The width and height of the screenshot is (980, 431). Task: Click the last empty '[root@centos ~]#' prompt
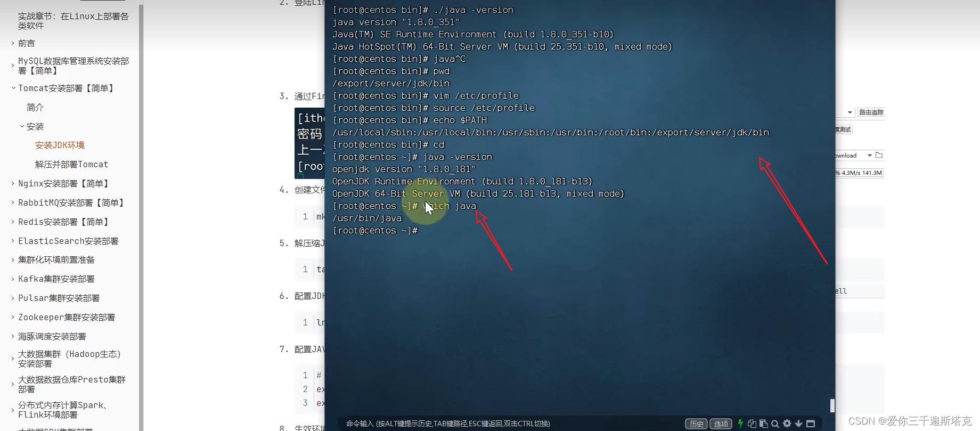click(375, 231)
